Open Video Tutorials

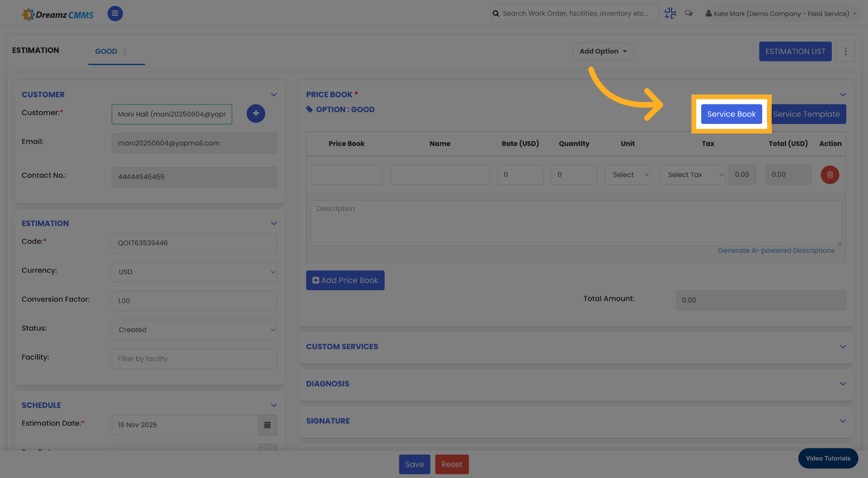pos(828,458)
